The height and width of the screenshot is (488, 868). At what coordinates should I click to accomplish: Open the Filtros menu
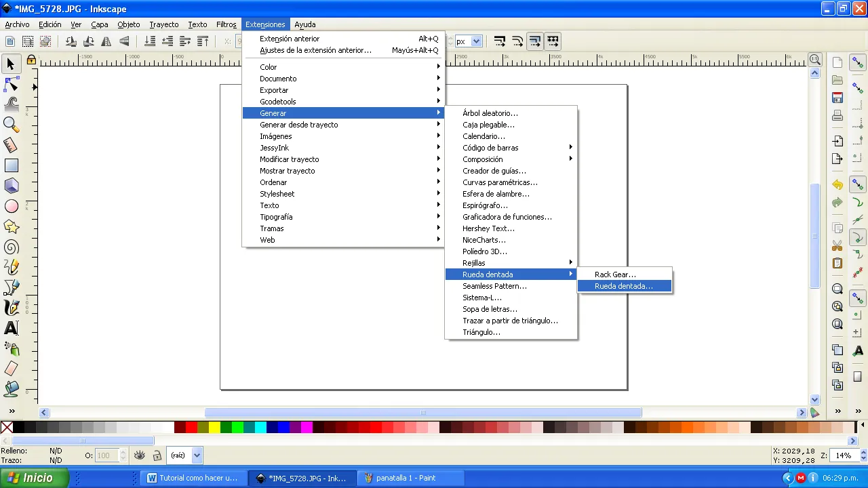226,24
